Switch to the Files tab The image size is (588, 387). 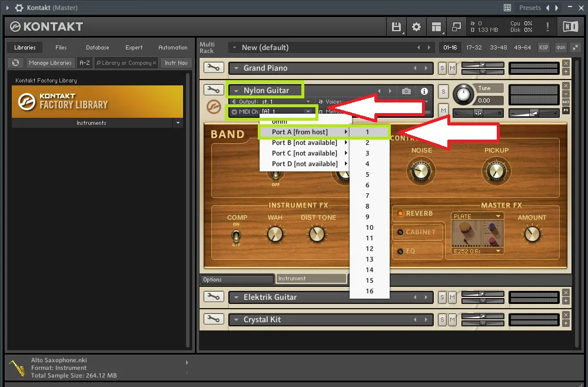[61, 47]
